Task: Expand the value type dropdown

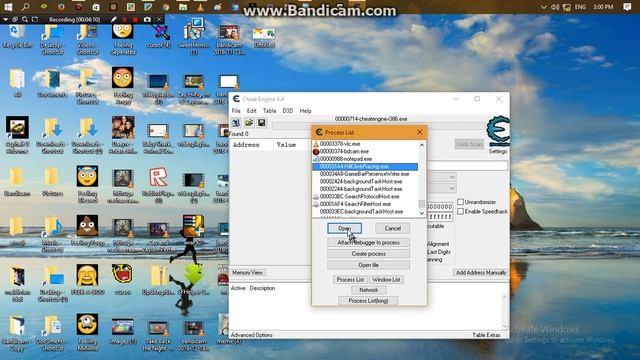Action: click(x=452, y=189)
